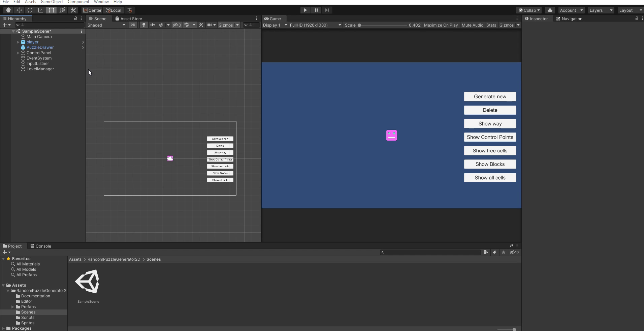
Task: Toggle grid snapping icon in toolbar
Action: pyautogui.click(x=130, y=10)
